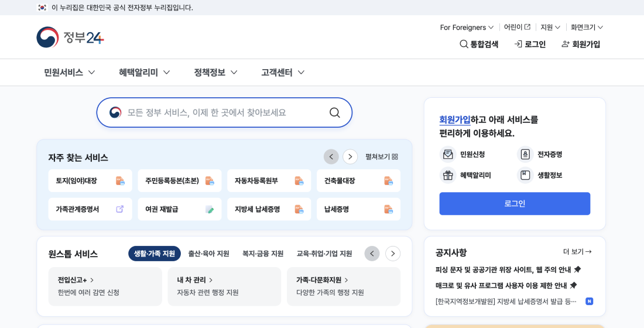
Task: Open the 화면크기 dropdown
Action: [587, 28]
